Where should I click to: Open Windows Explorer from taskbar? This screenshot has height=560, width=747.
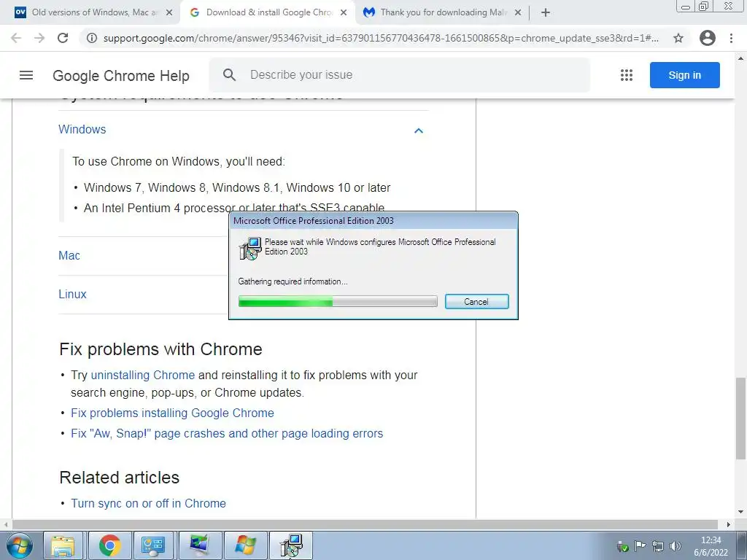click(x=63, y=545)
